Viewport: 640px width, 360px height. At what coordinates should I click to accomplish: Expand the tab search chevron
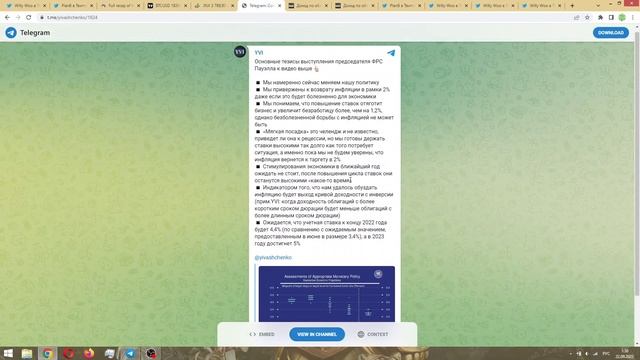tap(598, 6)
